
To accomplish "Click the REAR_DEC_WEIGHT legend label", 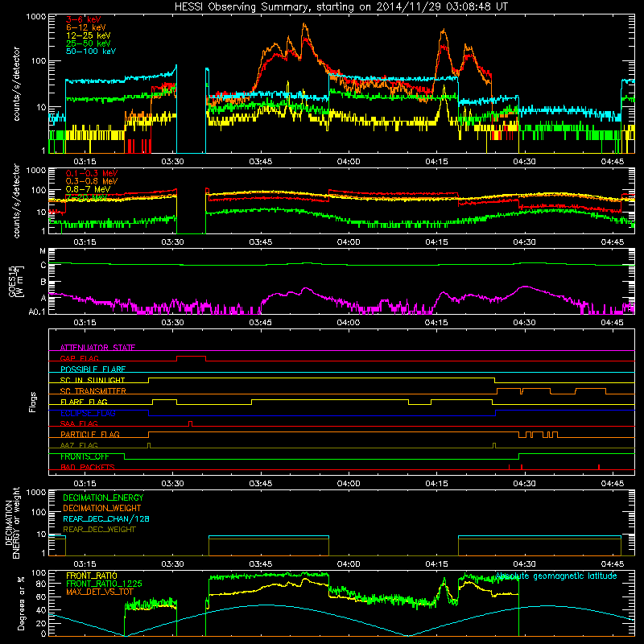I will pyautogui.click(x=99, y=530).
